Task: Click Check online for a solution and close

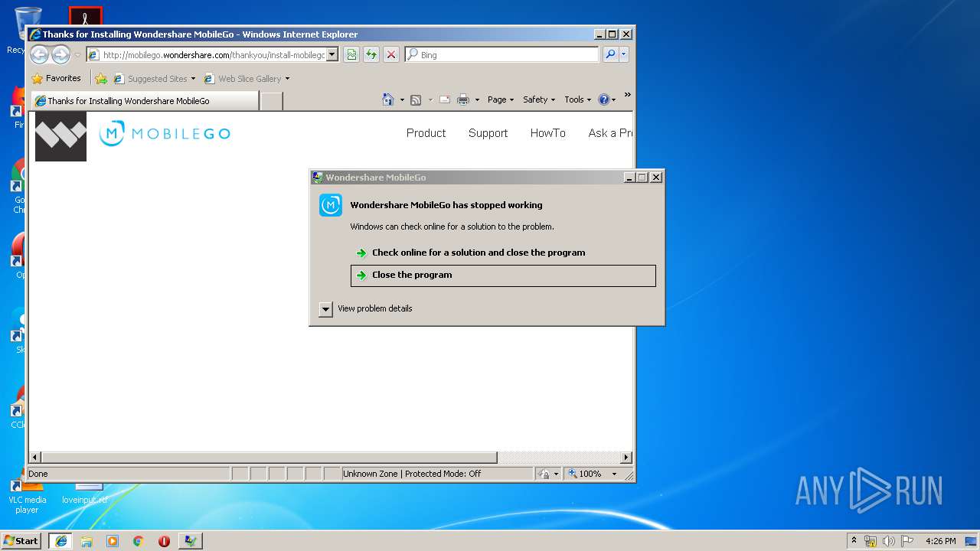Action: (479, 253)
